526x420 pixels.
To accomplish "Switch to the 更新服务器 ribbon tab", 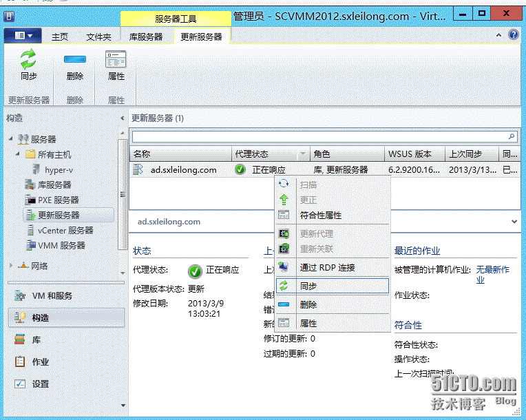I will 201,36.
